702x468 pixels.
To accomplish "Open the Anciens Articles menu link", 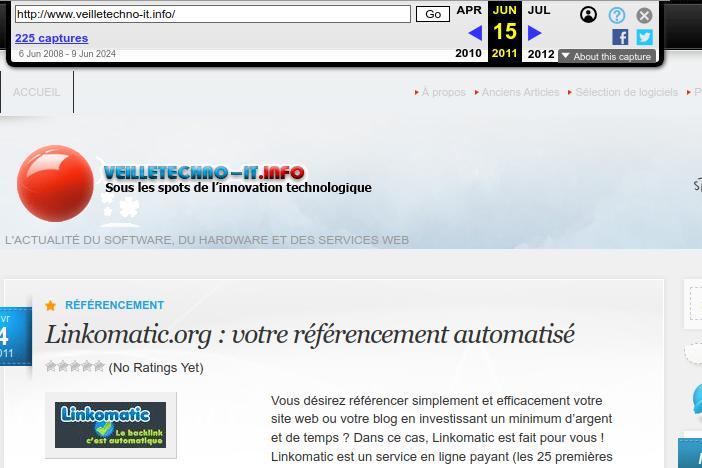I will point(520,92).
